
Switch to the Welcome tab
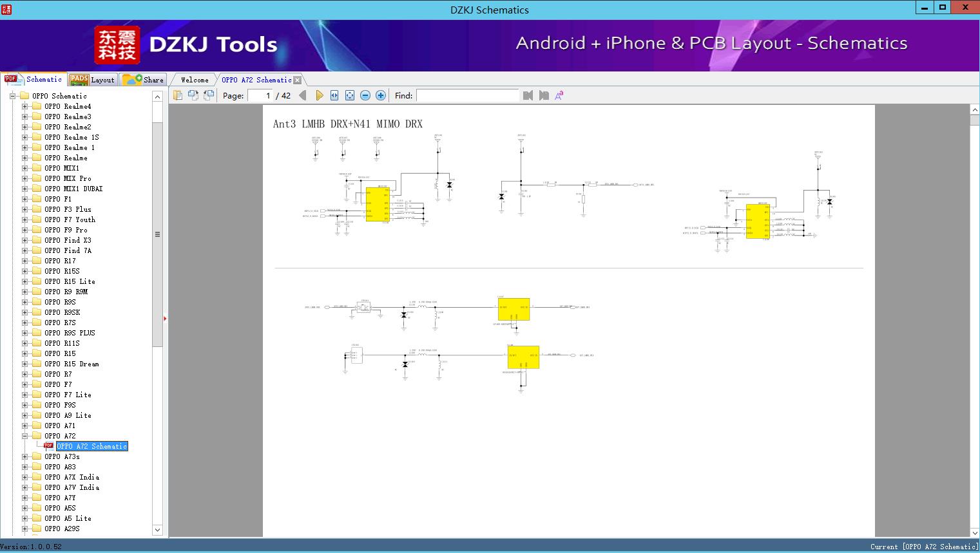click(195, 80)
